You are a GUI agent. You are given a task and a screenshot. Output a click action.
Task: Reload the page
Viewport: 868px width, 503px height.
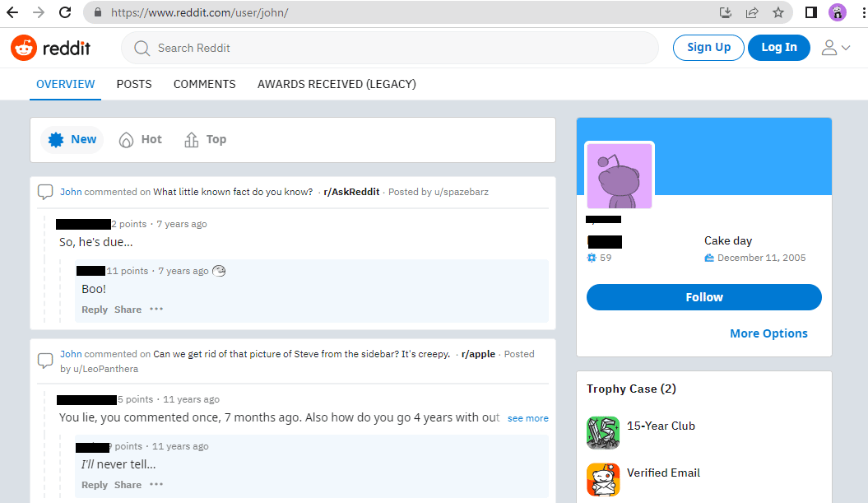click(x=65, y=12)
